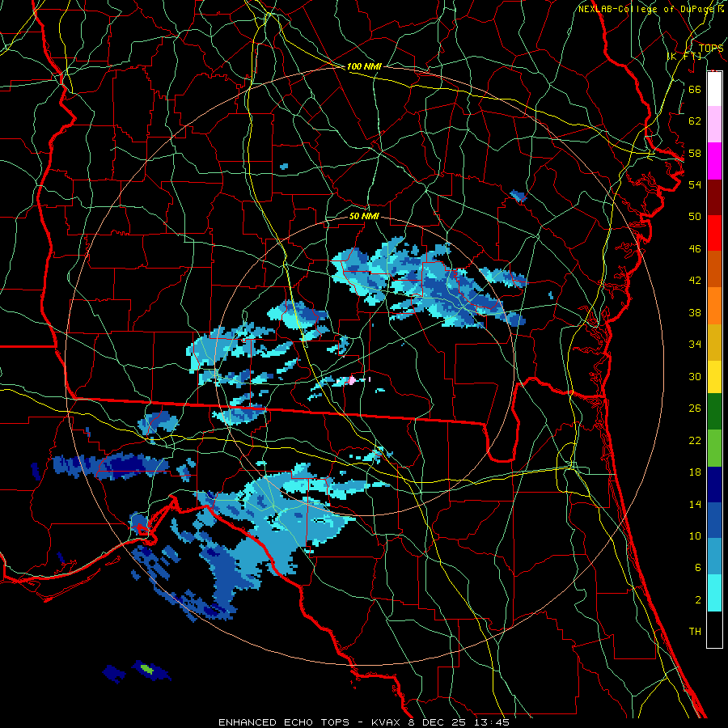Click the K FT units label
The height and width of the screenshot is (728, 728).
[x=684, y=56]
